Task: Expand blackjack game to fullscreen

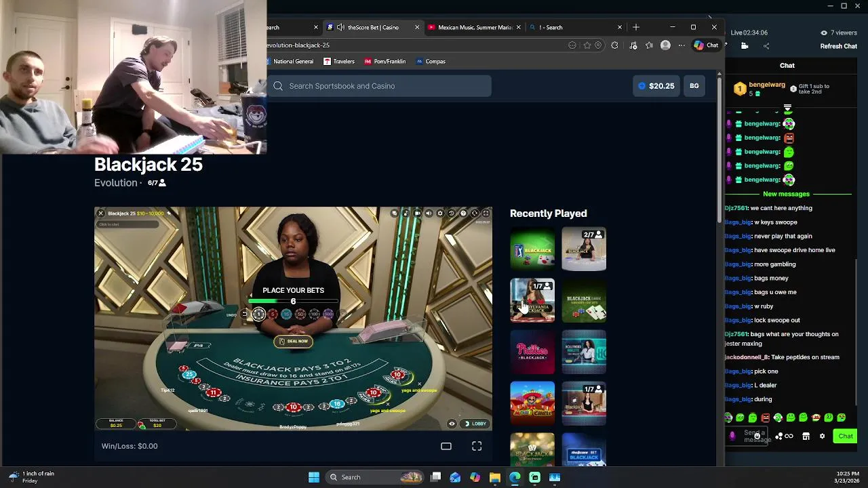Action: click(x=486, y=213)
